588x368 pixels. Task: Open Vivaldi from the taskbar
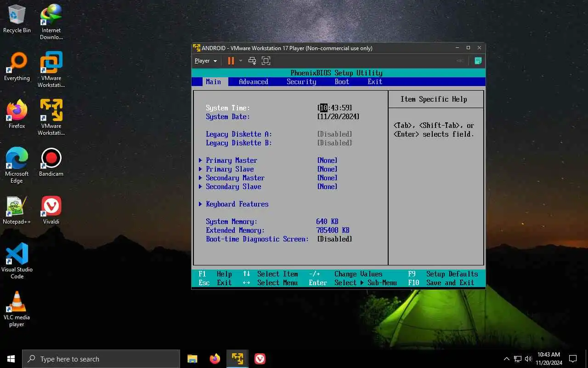[260, 359]
